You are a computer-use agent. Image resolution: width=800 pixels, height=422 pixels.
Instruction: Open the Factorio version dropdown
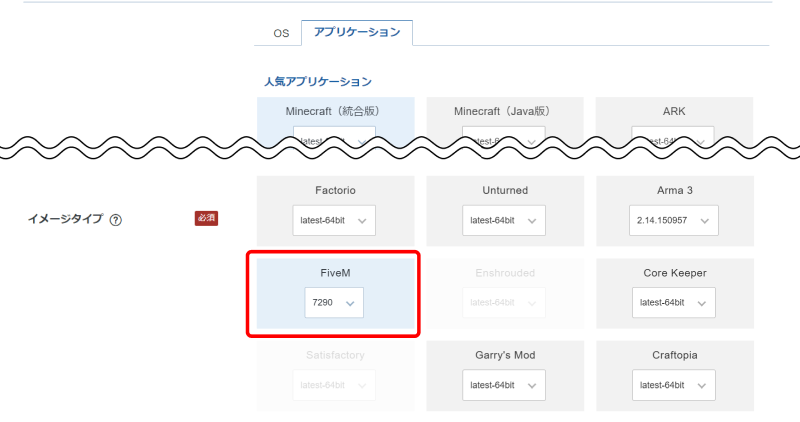pos(334,220)
